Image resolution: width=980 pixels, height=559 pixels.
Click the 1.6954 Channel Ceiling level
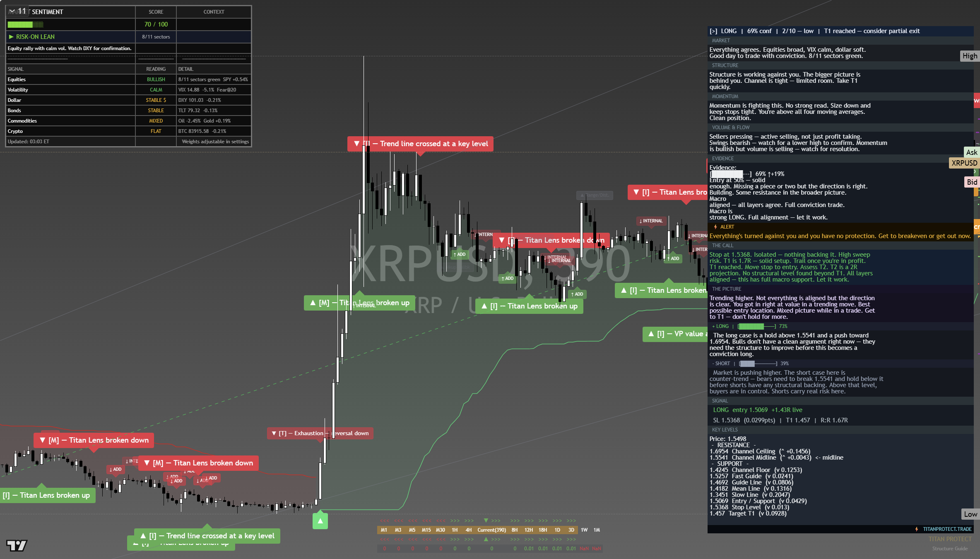[760, 451]
